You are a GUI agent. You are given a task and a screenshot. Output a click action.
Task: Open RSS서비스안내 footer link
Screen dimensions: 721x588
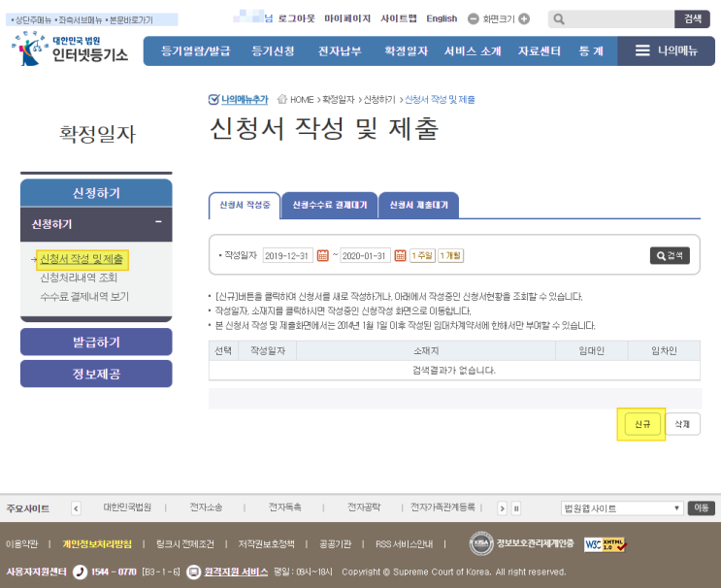[x=405, y=544]
